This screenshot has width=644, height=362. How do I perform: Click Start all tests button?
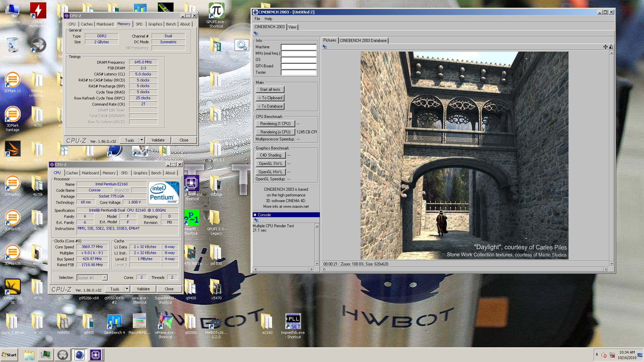[x=270, y=89]
